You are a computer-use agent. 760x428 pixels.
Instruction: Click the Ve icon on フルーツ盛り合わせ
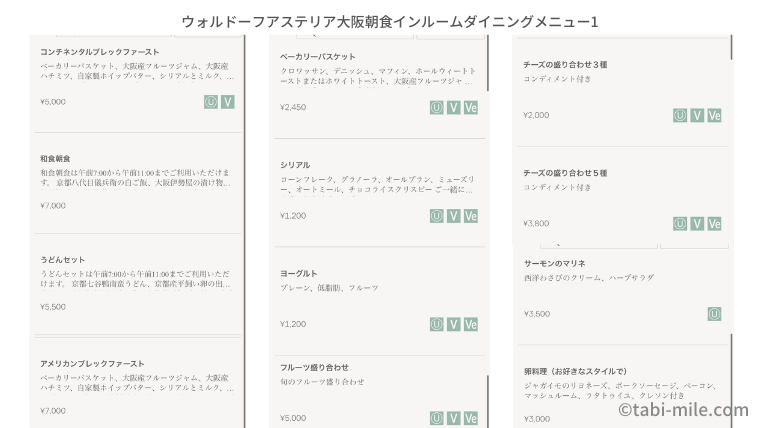470,418
